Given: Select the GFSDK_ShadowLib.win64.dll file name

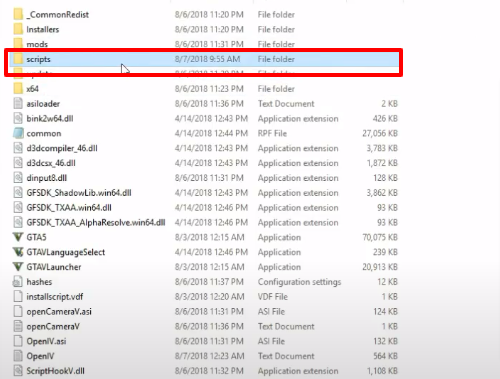Looking at the screenshot, I should tap(79, 193).
